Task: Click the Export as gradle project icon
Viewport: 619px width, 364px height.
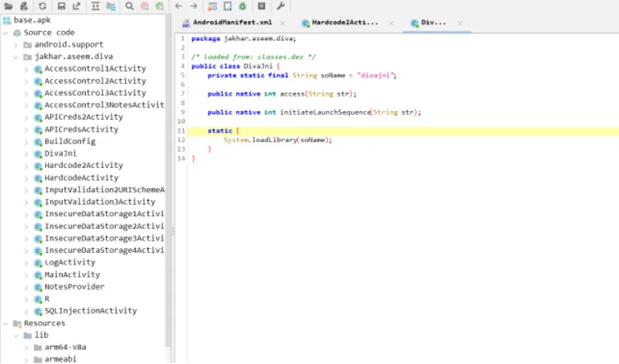Action: tap(77, 6)
